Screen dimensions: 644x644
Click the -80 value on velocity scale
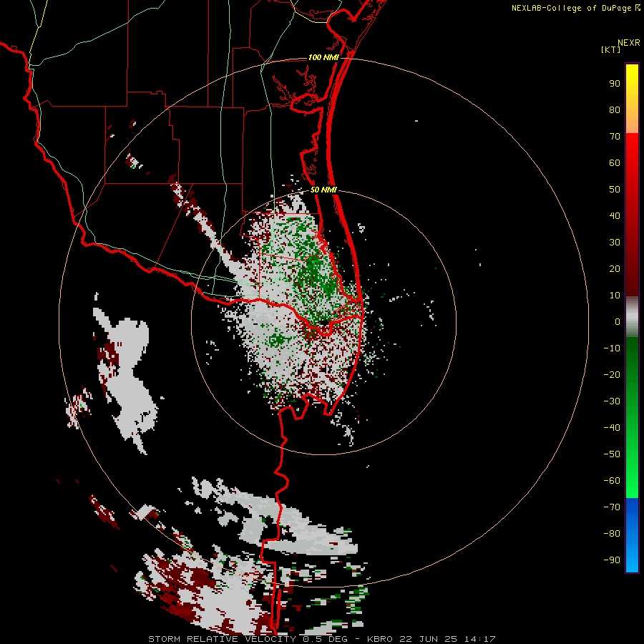612,534
